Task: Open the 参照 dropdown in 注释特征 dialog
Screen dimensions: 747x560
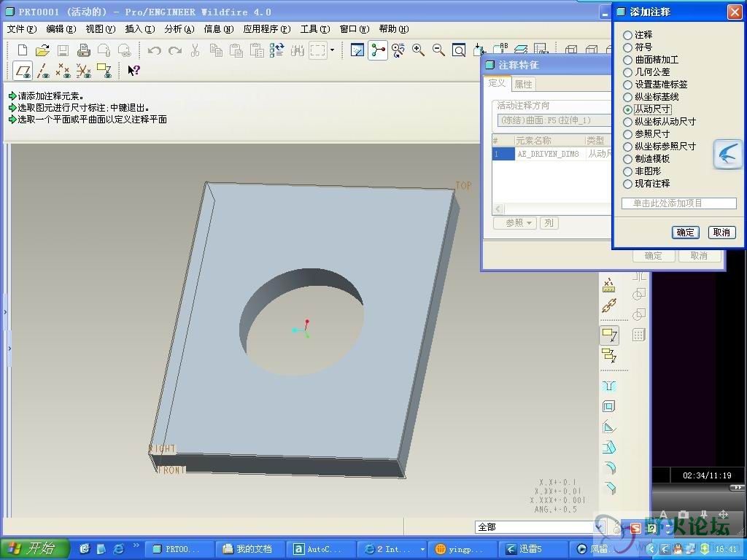Action: pyautogui.click(x=516, y=223)
